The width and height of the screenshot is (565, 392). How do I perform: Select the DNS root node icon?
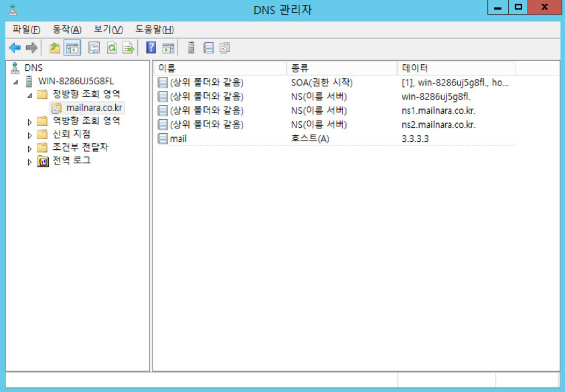[15, 68]
